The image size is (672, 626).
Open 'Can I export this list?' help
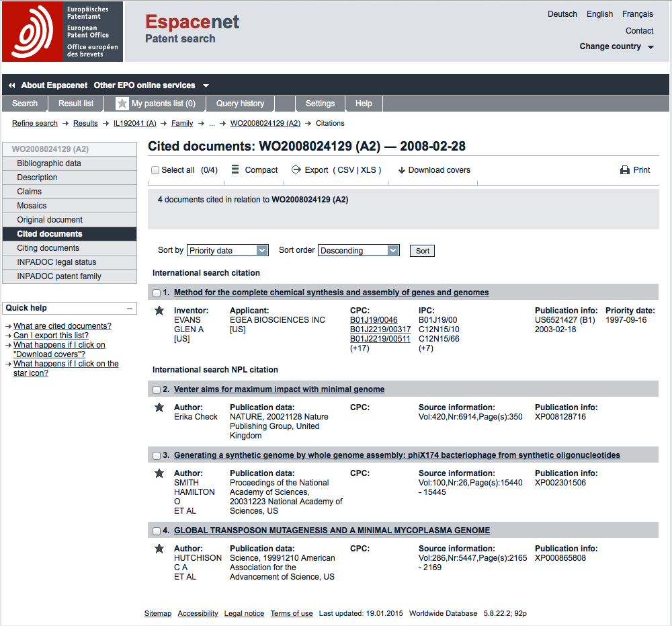[51, 336]
